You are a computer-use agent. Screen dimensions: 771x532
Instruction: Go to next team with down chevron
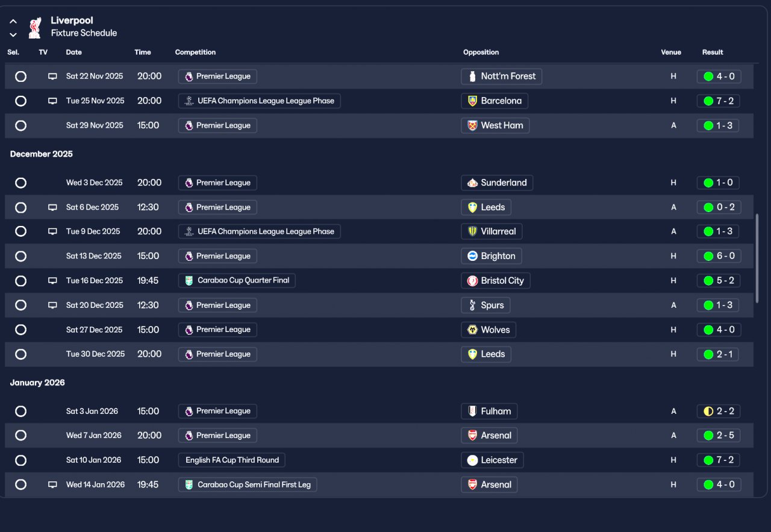(x=13, y=34)
